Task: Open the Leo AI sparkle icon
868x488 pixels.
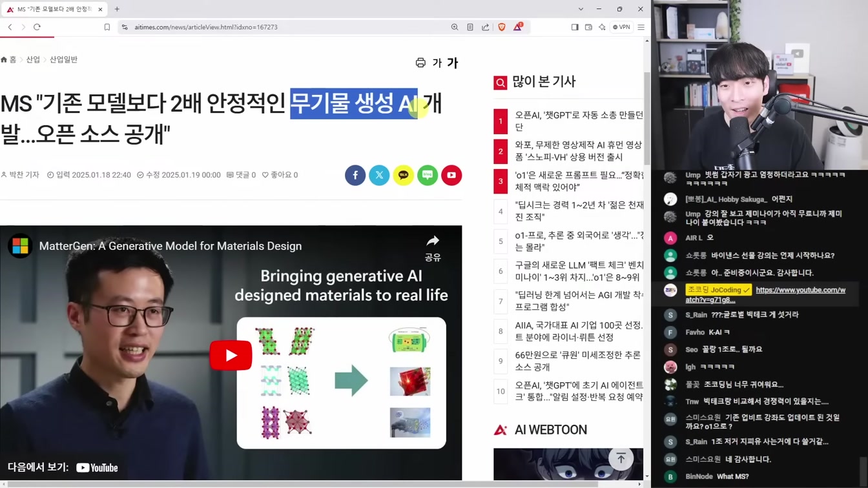Action: tap(602, 27)
